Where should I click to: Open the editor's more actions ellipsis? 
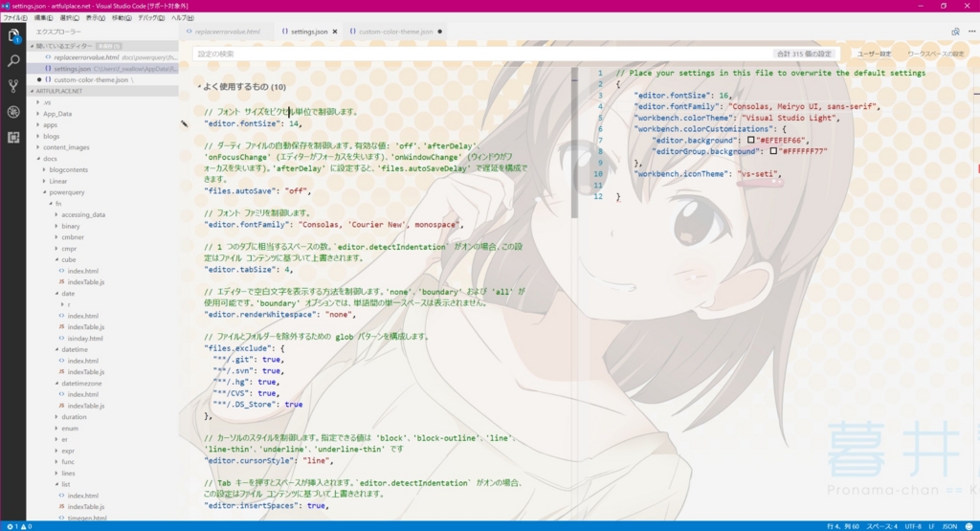[x=972, y=32]
